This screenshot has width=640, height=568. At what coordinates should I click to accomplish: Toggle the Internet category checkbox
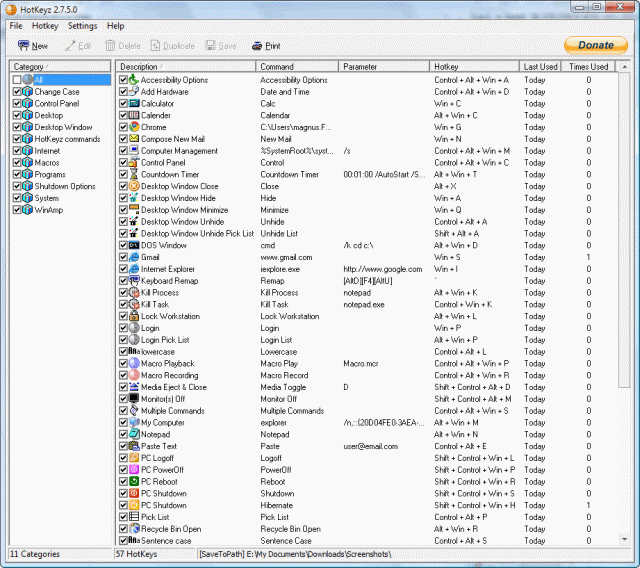coord(16,151)
